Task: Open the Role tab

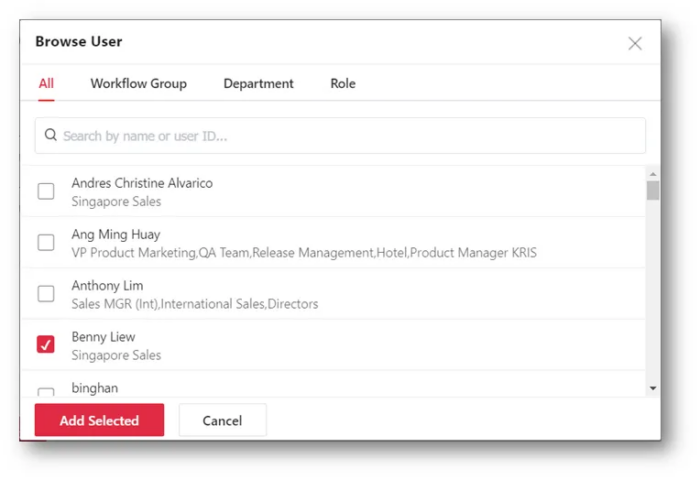Action: point(343,83)
